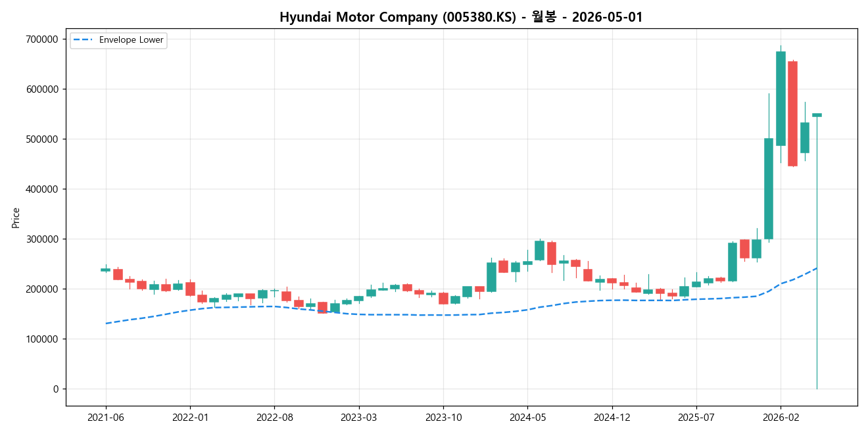The height and width of the screenshot is (434, 868).
Task: Click the 2024-12 x-axis date label
Action: point(612,417)
